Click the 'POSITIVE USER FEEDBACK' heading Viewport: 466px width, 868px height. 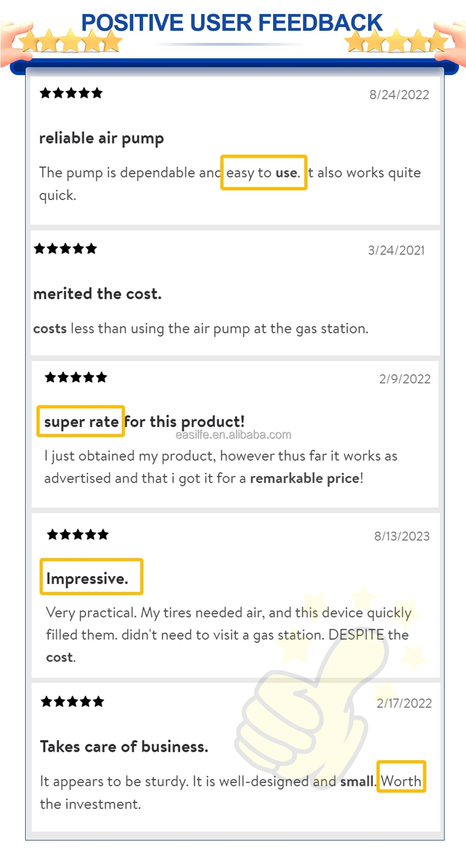(232, 23)
